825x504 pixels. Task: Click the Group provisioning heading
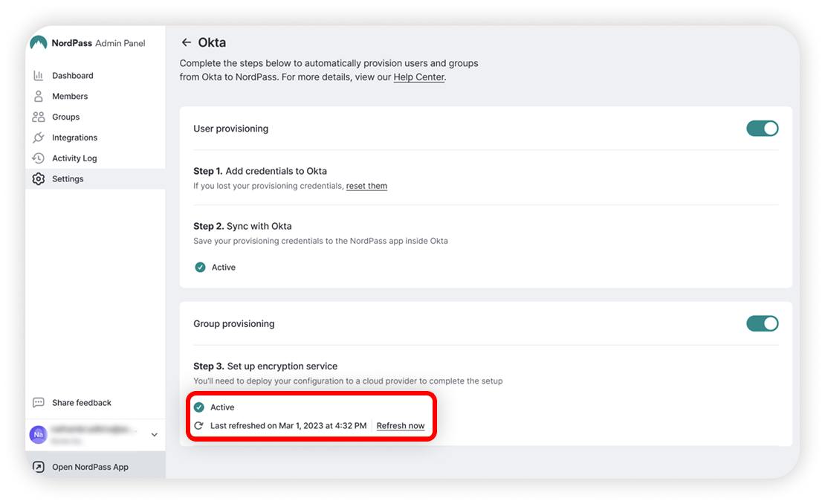click(233, 323)
